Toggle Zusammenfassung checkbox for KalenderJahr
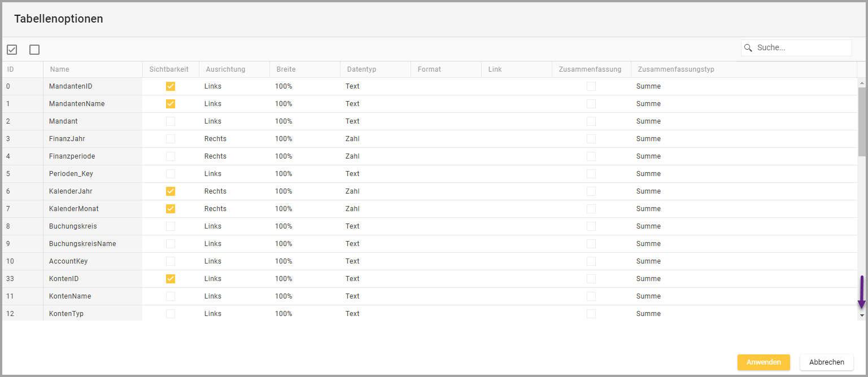 [x=591, y=191]
